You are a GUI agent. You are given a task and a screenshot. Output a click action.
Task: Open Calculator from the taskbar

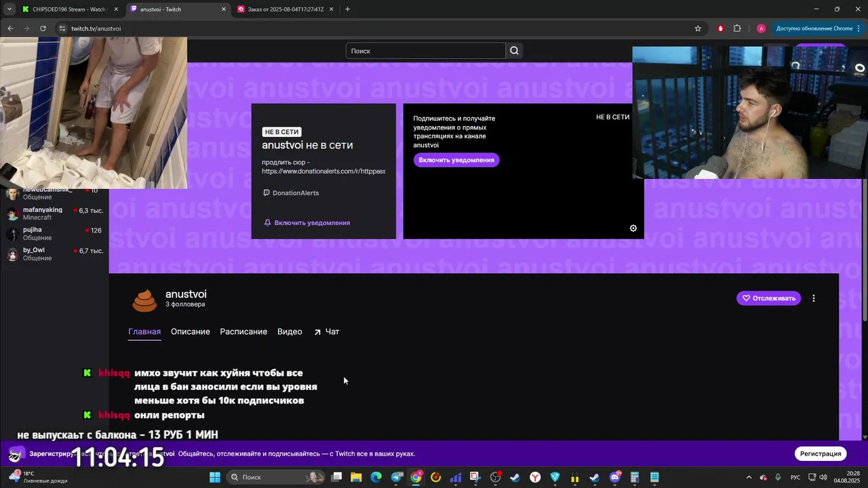[635, 477]
